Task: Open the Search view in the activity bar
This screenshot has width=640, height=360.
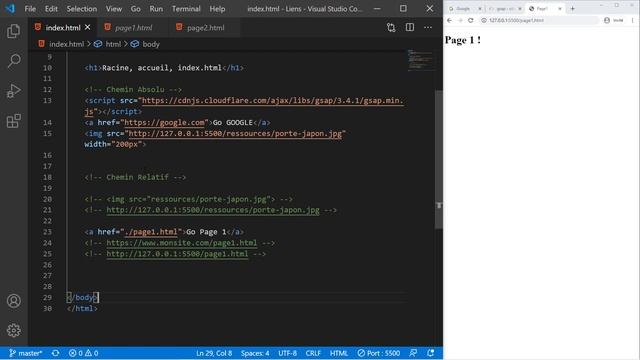Action: pos(13,61)
